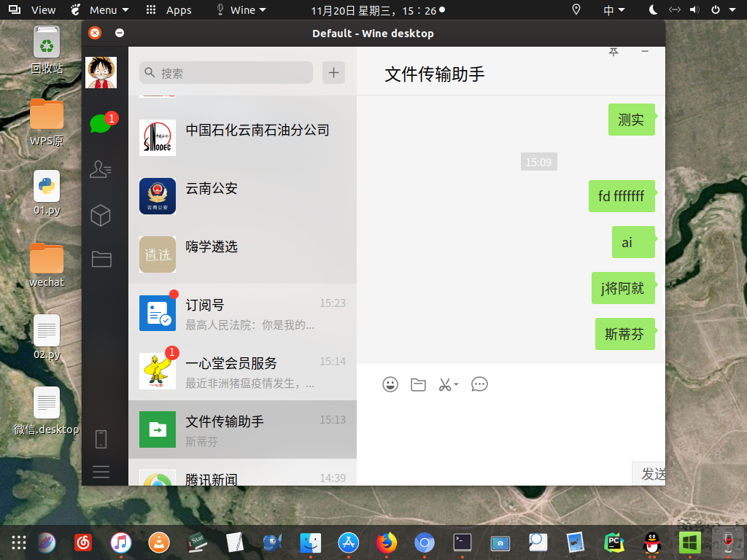Image resolution: width=747 pixels, height=560 pixels.
Task: Click the message input area
Action: click(511, 429)
